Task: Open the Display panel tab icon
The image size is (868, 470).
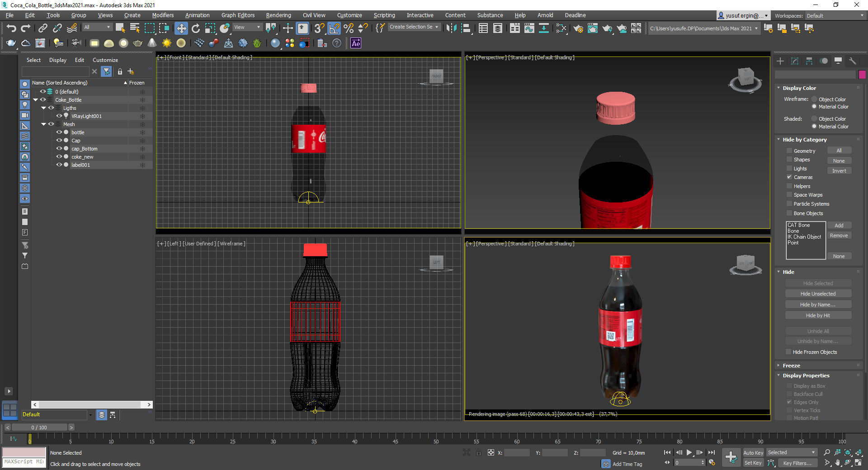Action: [x=838, y=61]
